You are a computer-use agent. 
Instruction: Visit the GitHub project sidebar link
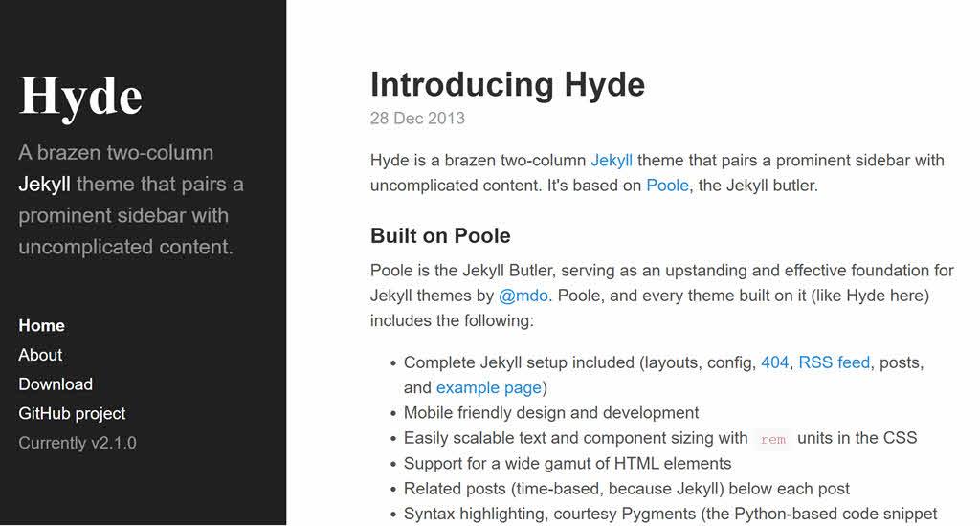pos(72,413)
